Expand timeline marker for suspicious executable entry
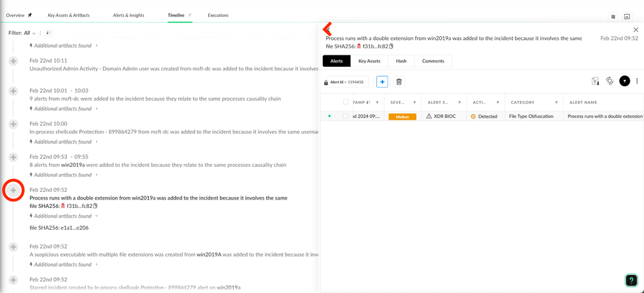This screenshot has width=644, height=293. (13, 247)
